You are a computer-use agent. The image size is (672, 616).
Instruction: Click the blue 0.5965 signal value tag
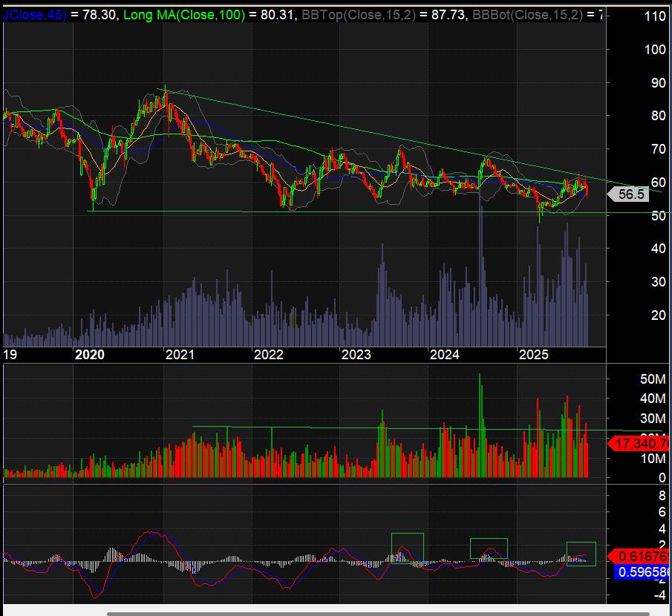(643, 572)
